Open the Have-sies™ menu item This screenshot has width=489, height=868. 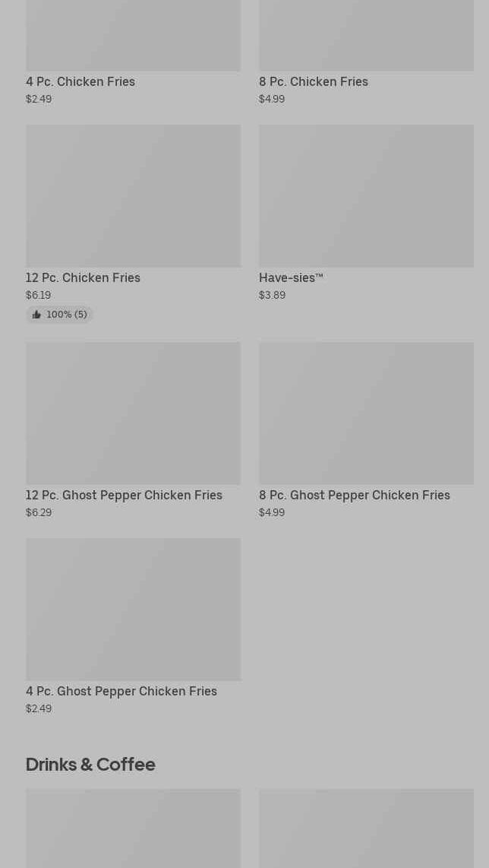(x=291, y=277)
